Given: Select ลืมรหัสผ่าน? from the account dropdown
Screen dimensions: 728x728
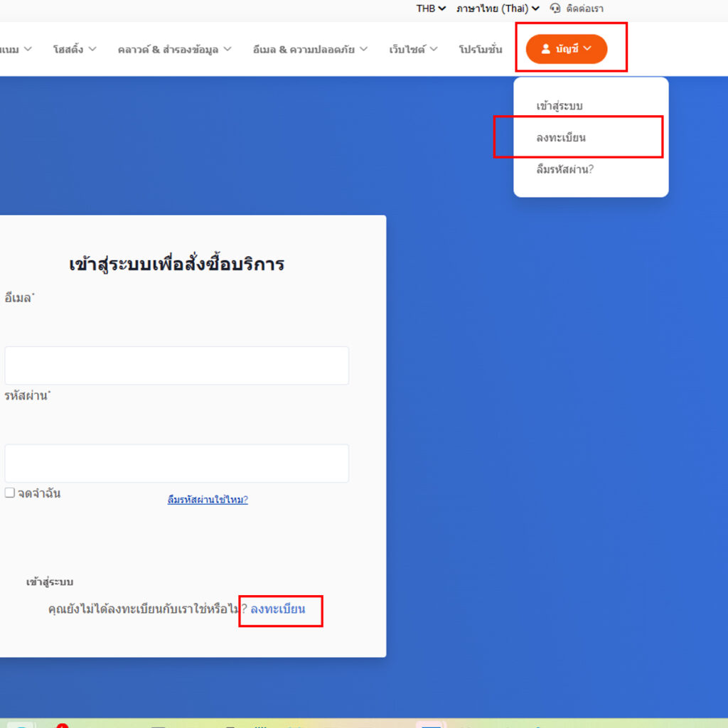Looking at the screenshot, I should 564,169.
